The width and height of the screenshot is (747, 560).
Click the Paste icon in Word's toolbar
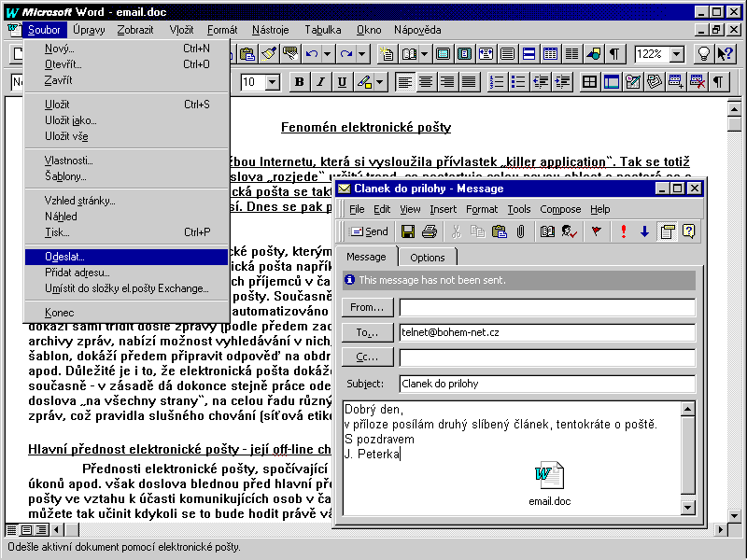[x=247, y=54]
